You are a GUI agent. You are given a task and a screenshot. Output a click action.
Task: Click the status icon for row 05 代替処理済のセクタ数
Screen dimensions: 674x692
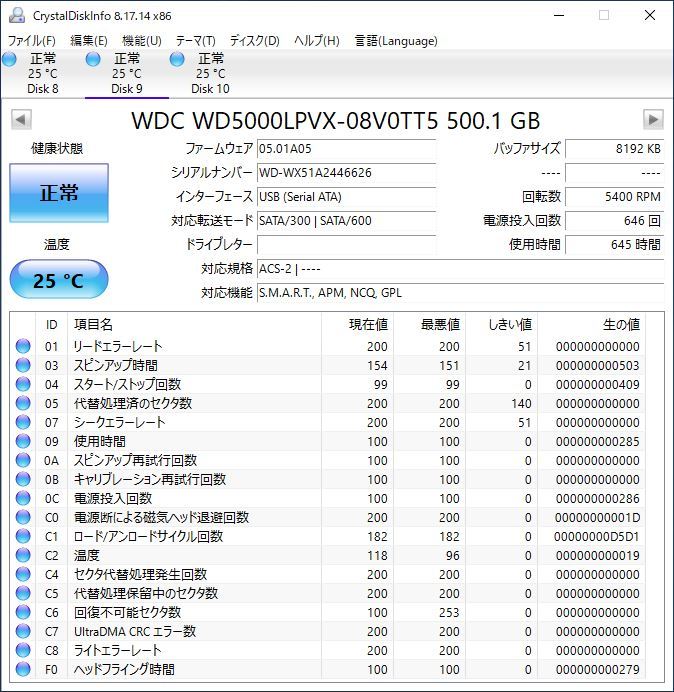coord(23,403)
